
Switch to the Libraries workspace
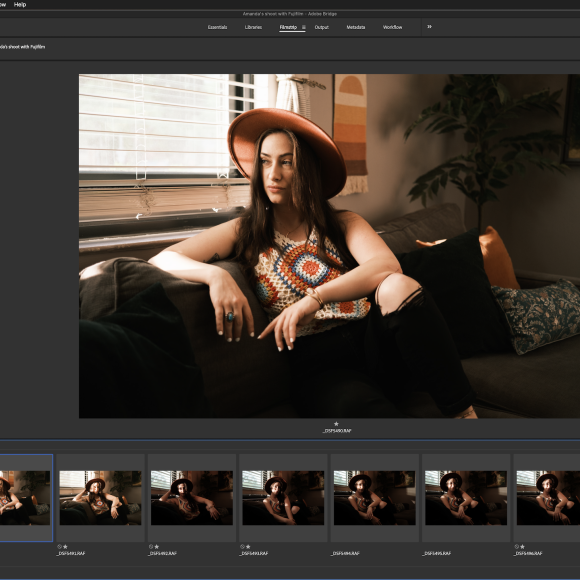(253, 27)
